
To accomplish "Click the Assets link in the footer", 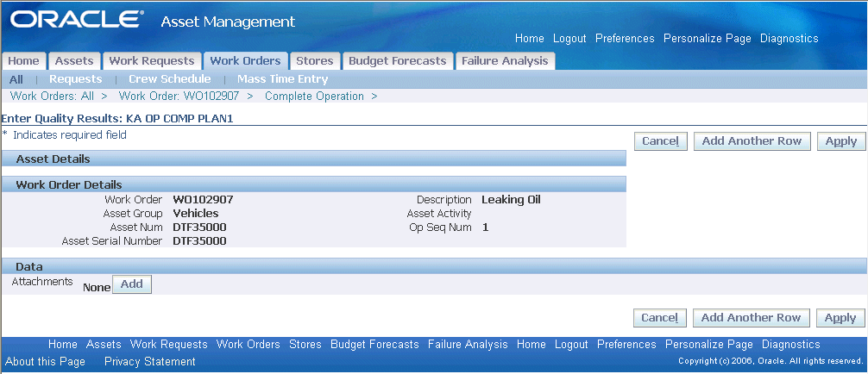I will point(104,344).
